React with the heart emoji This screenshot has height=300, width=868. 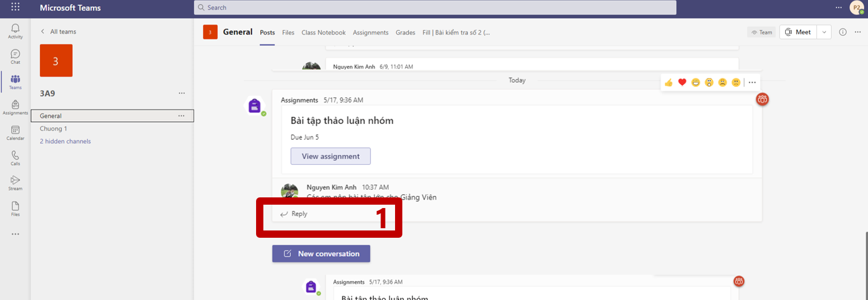[682, 82]
